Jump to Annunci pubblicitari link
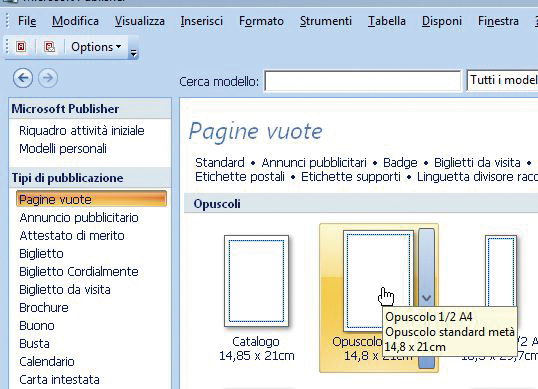Image resolution: width=538 pixels, height=389 pixels. pos(314,163)
